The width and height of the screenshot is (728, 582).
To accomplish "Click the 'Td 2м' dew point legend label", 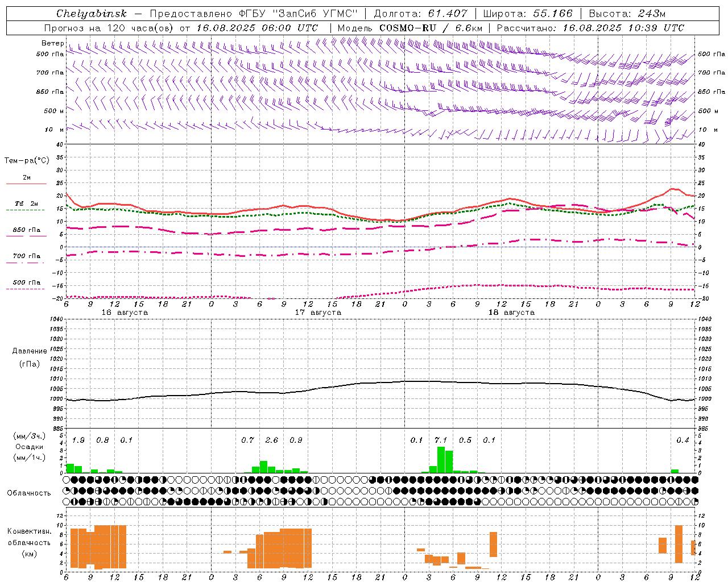I will (26, 203).
